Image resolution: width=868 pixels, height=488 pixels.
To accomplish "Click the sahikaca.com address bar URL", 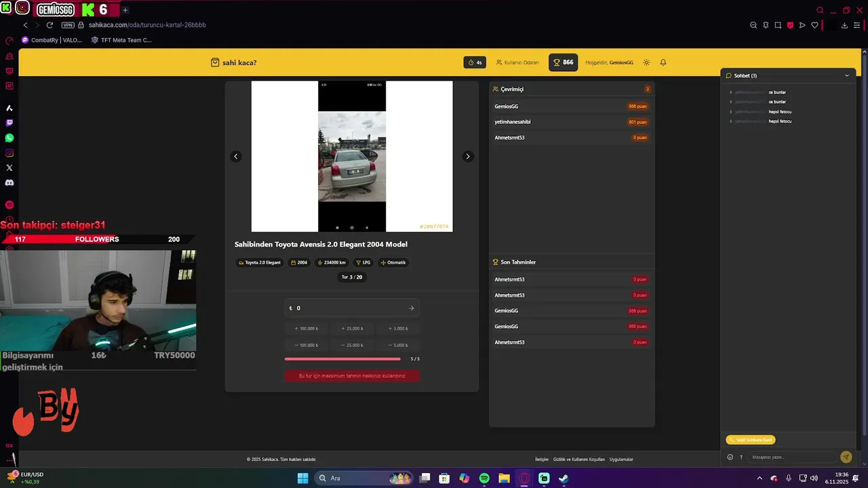I will coord(147,25).
